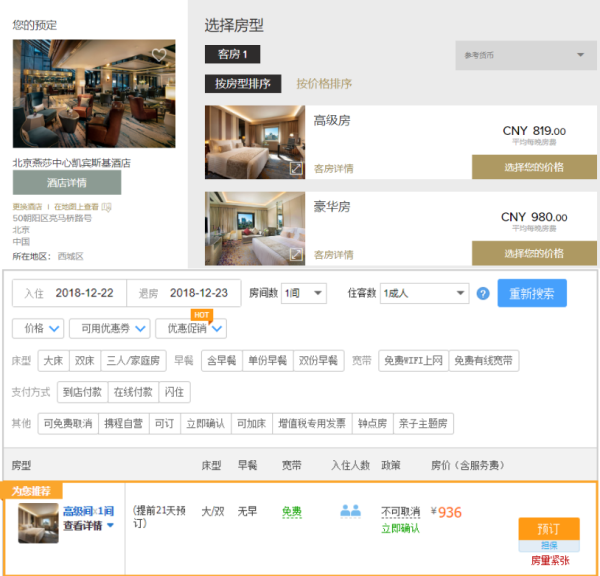Open 客房详情 link for 豪华房
The image size is (600, 576).
pos(334,255)
